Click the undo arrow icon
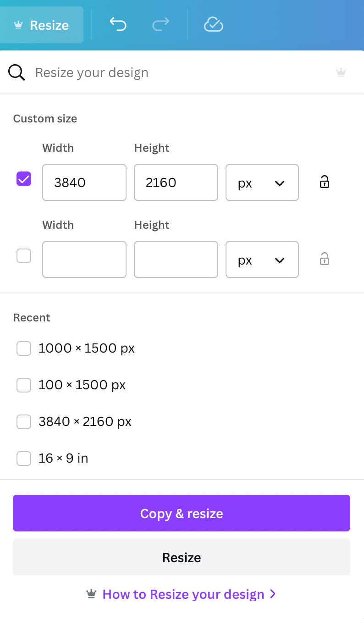 (118, 24)
